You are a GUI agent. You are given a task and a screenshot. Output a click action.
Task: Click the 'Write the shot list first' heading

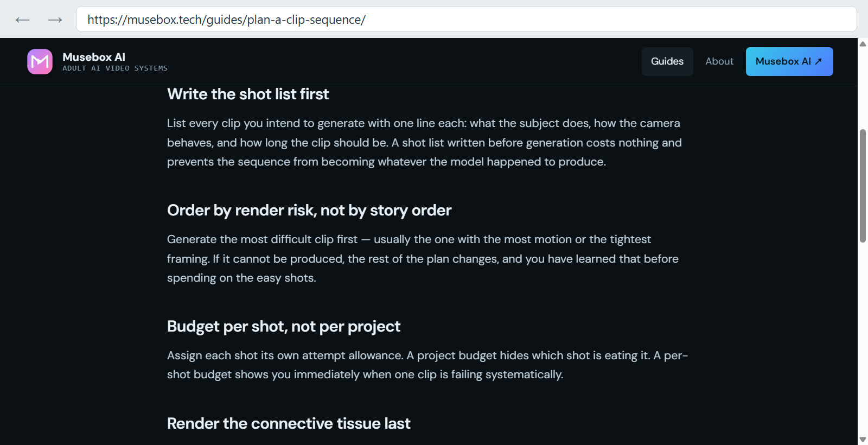click(x=248, y=94)
